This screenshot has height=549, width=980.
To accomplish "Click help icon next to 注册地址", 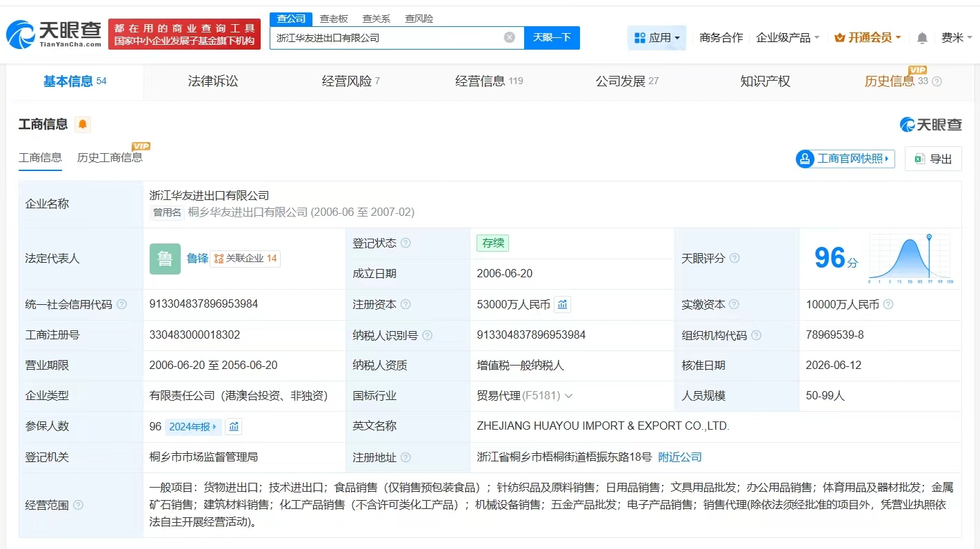I will point(406,457).
